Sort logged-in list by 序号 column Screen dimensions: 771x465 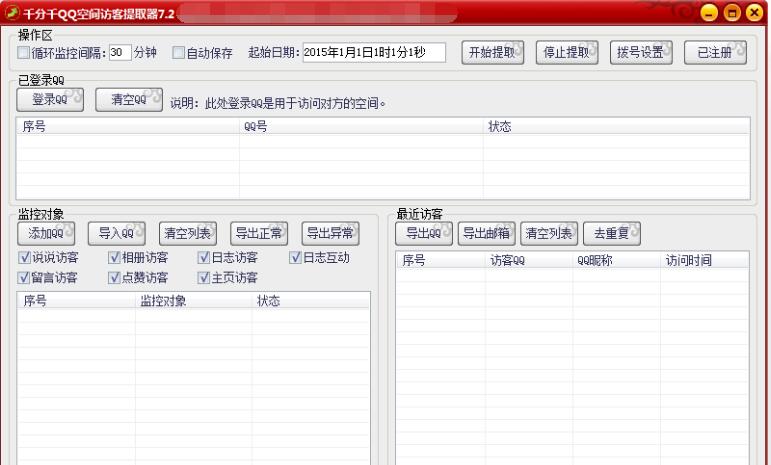point(128,126)
